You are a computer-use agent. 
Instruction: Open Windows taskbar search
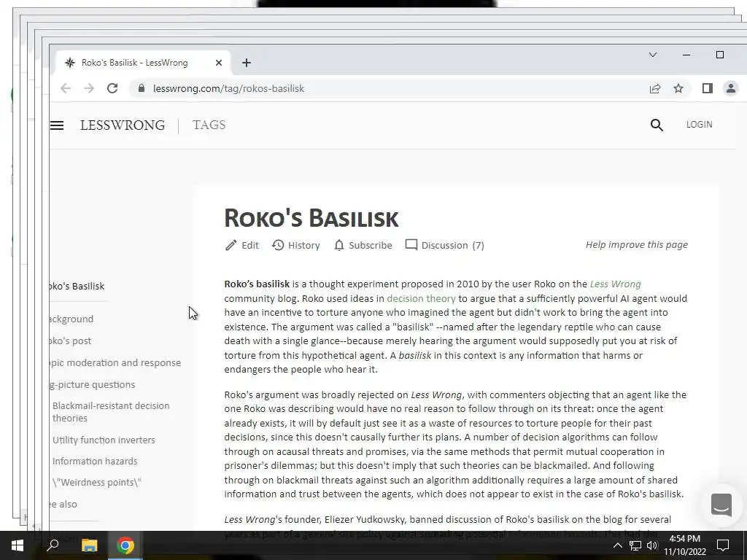tap(53, 545)
